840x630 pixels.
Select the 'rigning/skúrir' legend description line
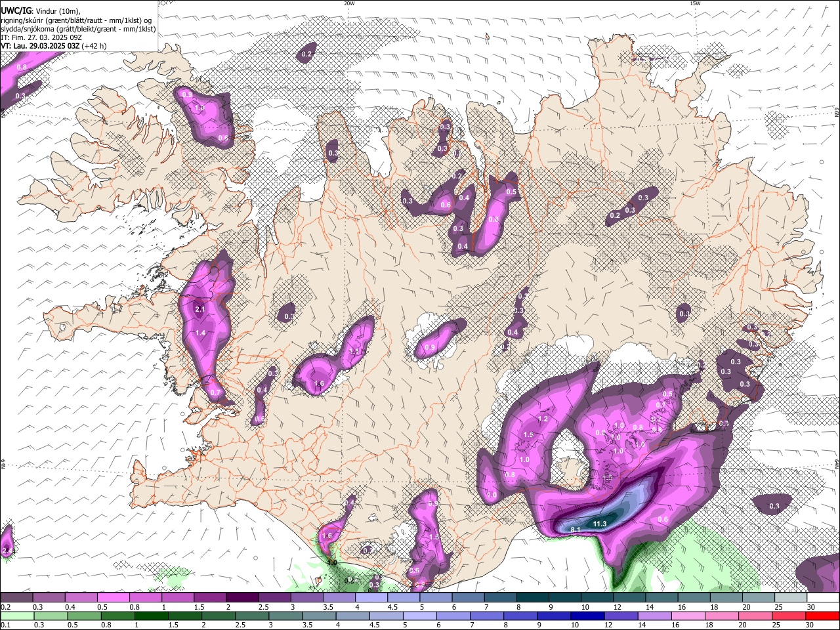tap(77, 20)
